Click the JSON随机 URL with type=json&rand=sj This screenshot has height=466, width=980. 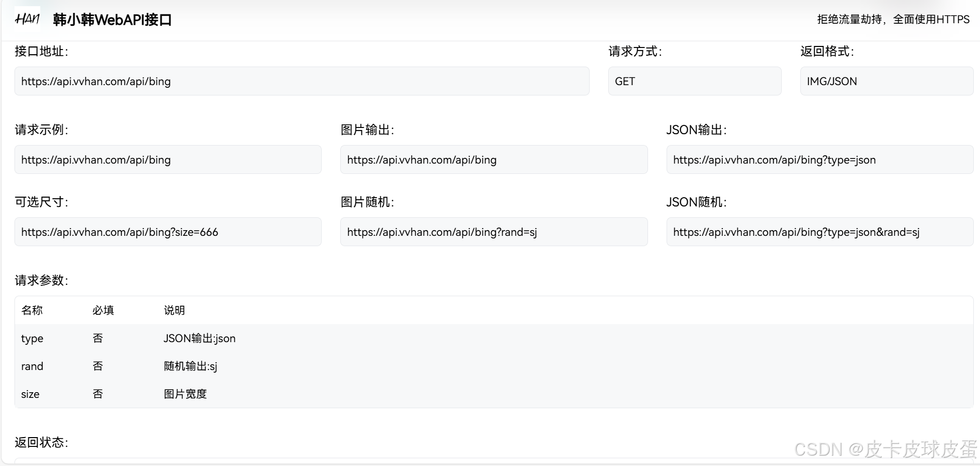819,232
